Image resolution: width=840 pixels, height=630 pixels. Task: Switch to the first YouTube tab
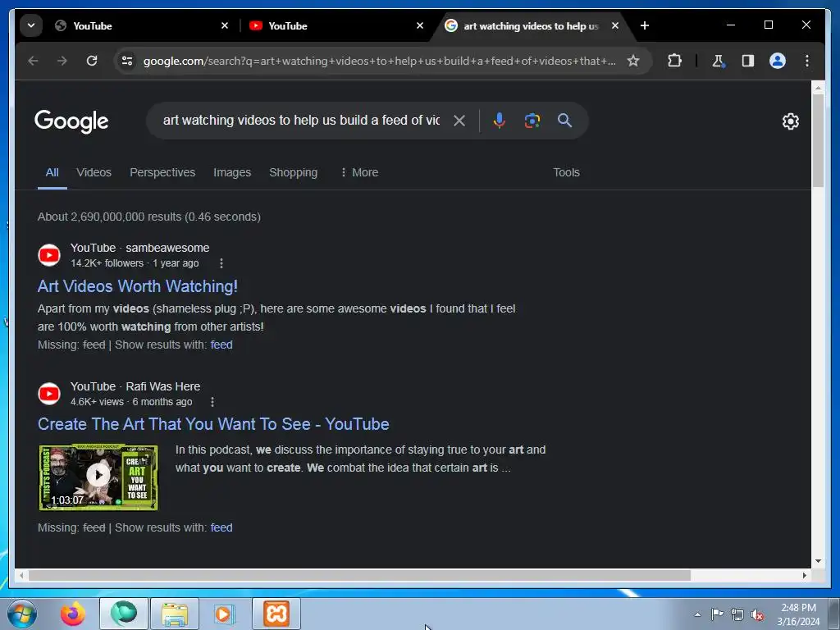[140, 25]
